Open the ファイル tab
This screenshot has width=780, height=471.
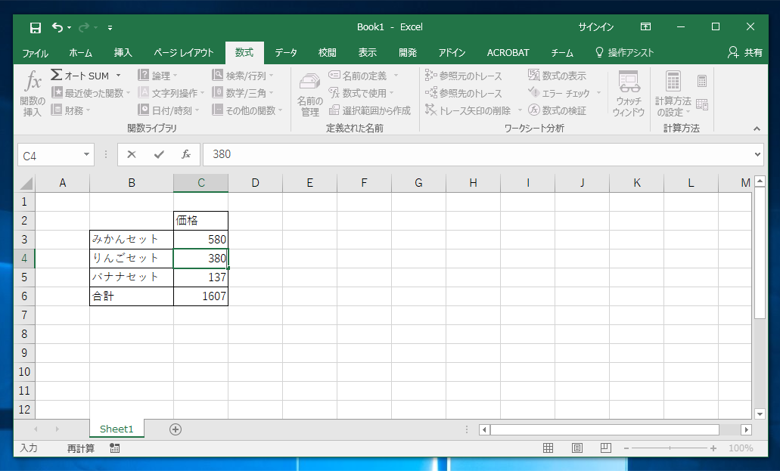tap(35, 53)
